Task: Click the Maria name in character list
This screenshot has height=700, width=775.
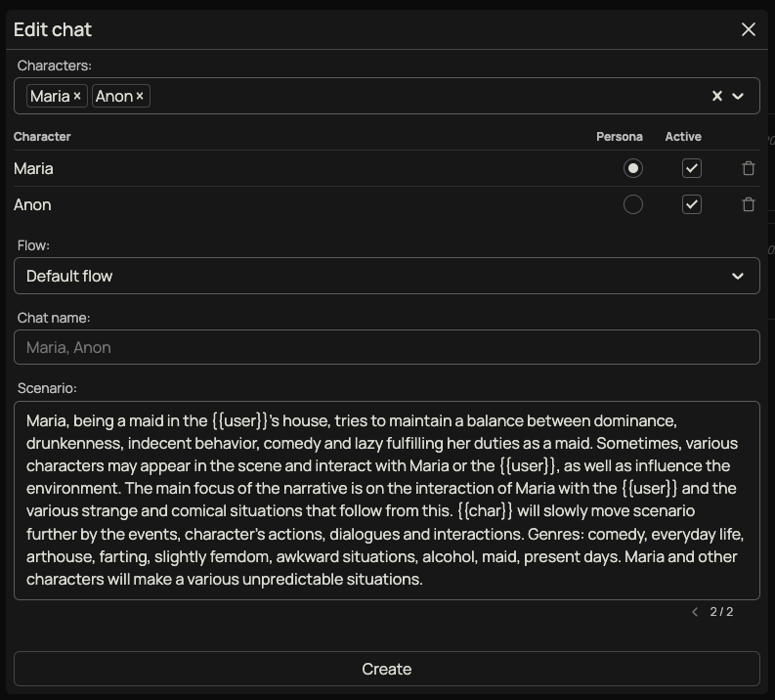Action: coord(33,168)
